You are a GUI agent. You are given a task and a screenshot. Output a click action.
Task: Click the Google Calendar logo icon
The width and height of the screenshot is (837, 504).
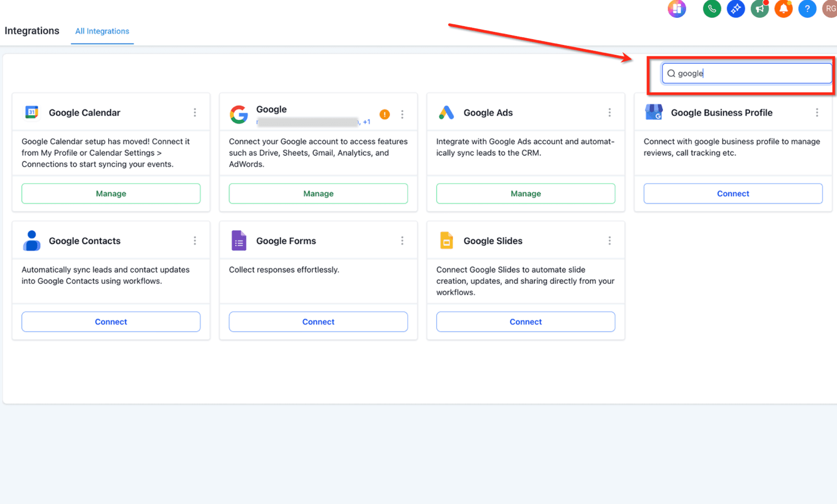[32, 112]
